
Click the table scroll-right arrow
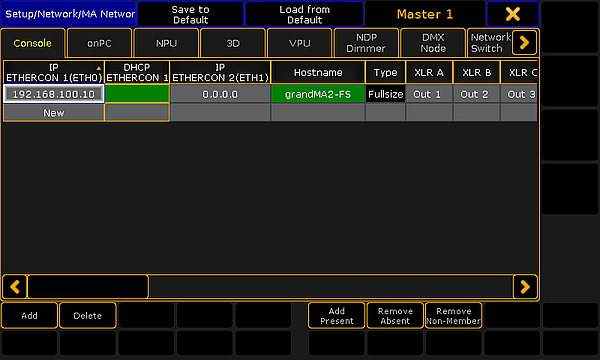point(525,287)
